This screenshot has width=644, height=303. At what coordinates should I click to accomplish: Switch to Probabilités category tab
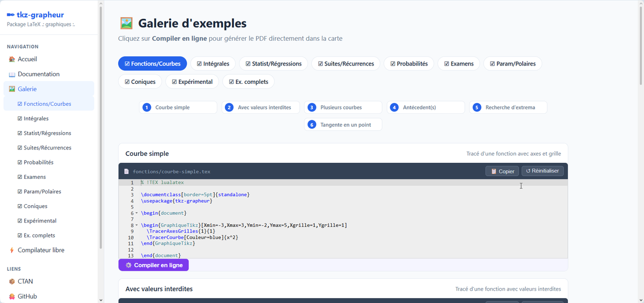(x=409, y=63)
